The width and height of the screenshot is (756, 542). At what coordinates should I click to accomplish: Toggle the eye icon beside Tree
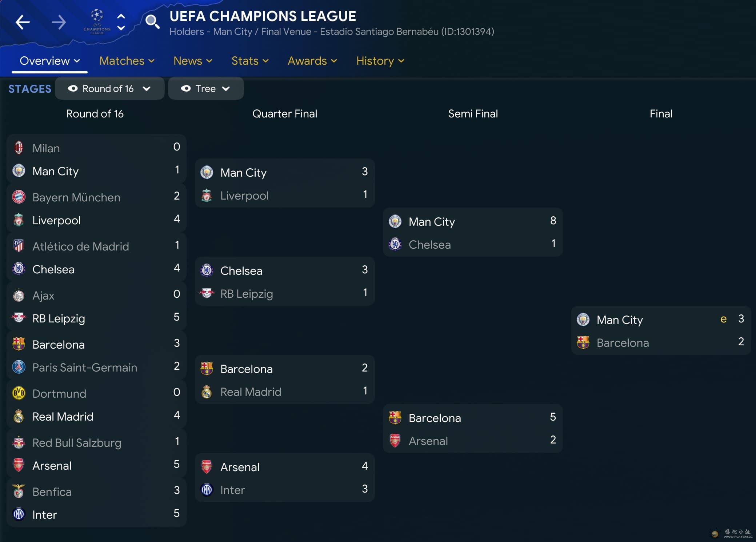tap(186, 89)
